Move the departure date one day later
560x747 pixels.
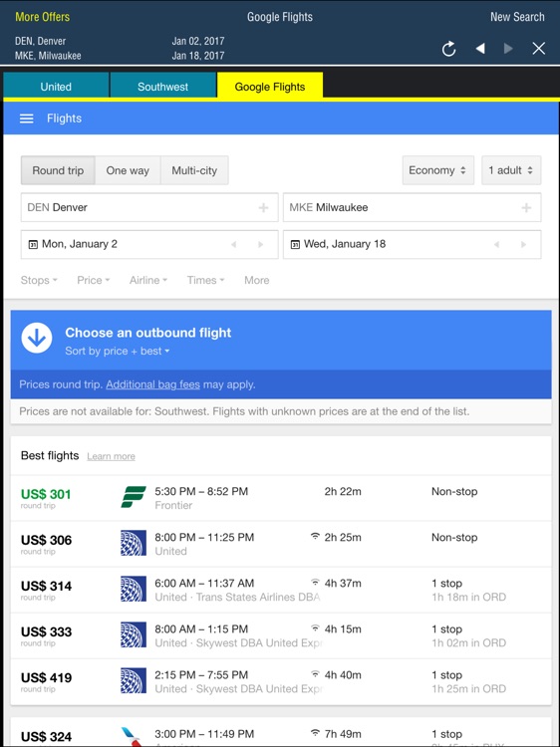(x=261, y=244)
